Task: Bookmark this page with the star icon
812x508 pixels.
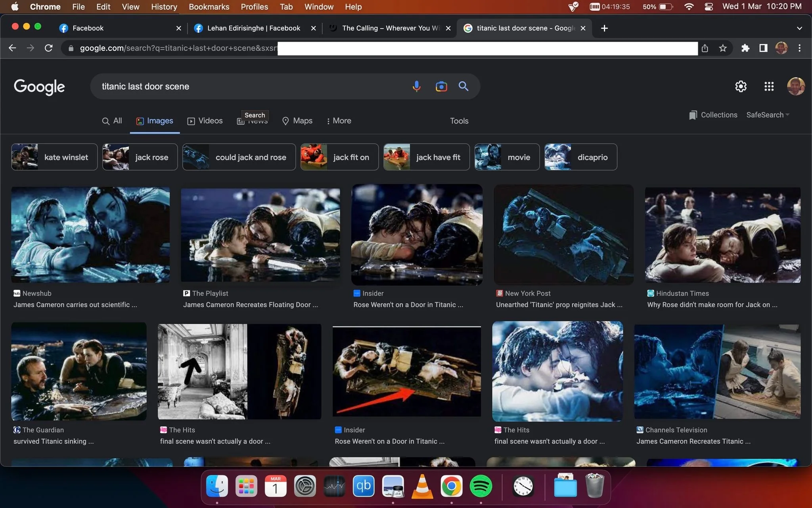Action: pyautogui.click(x=723, y=48)
